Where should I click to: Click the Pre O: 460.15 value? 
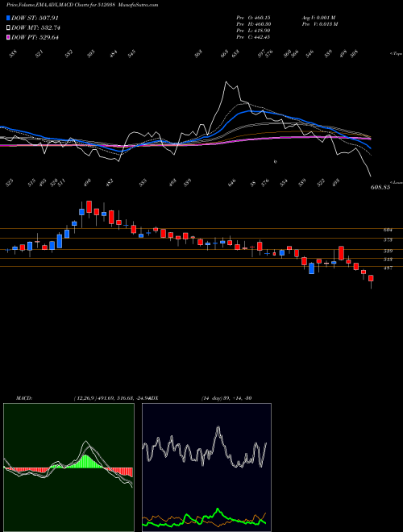[253, 17]
